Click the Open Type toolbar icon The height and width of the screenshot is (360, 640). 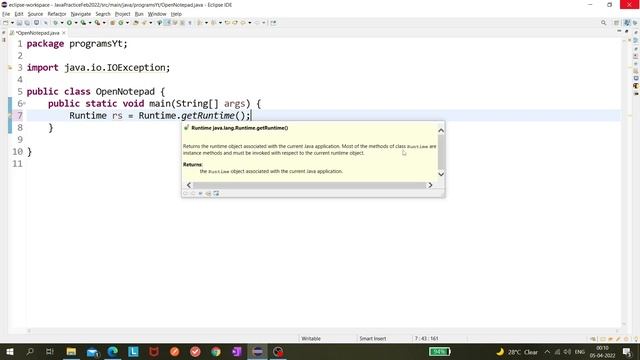[x=136, y=23]
